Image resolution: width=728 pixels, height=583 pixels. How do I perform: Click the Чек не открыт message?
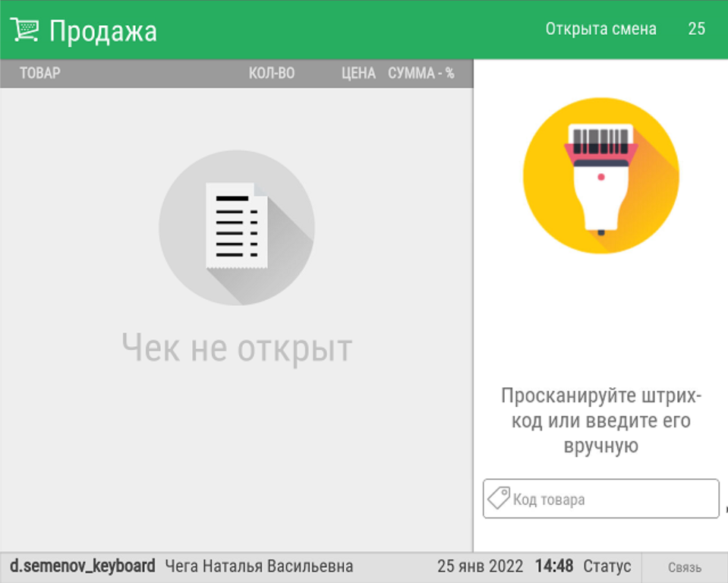point(237,348)
